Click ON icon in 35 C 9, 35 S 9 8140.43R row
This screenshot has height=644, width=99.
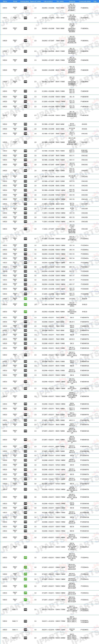click(25, 204)
